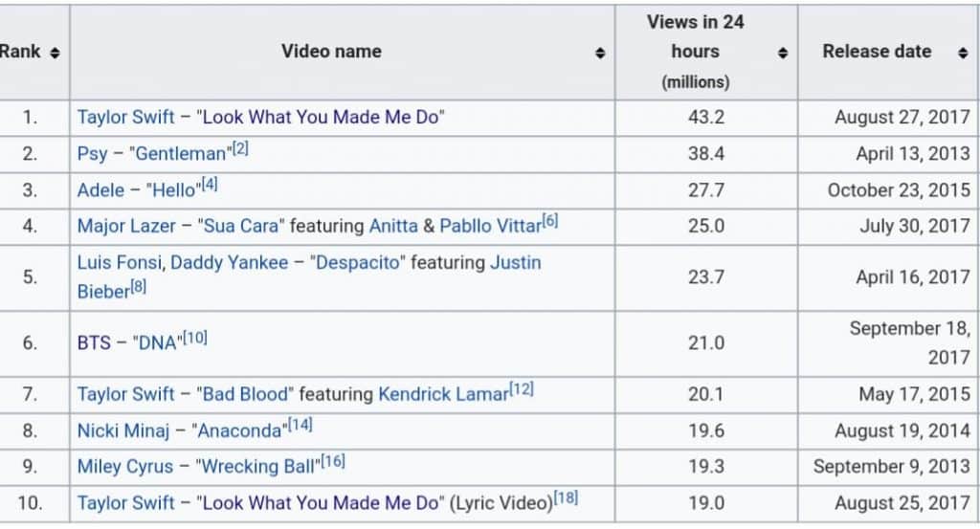Open citation reference [18]

(x=565, y=498)
